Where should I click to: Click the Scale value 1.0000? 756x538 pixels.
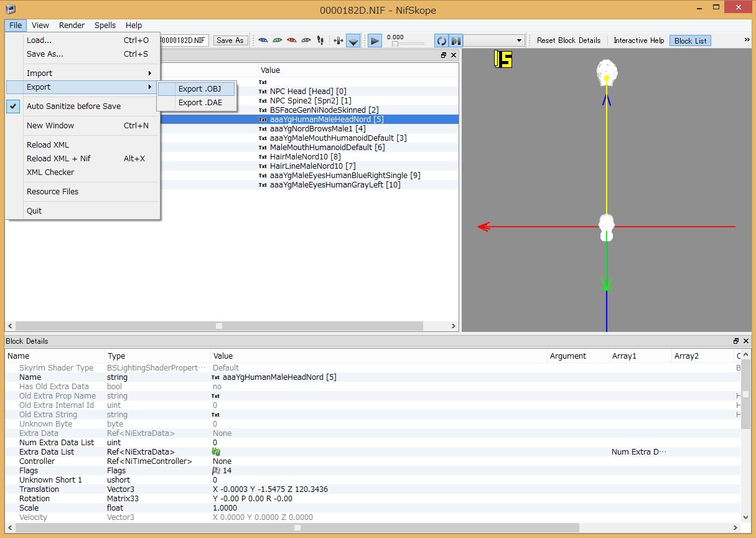point(224,508)
